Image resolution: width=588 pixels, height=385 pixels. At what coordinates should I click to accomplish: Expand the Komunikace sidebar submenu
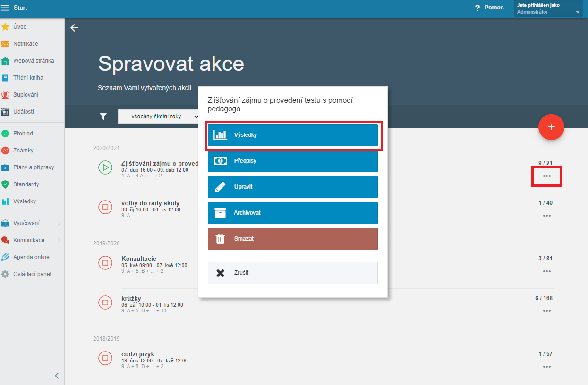pos(59,240)
